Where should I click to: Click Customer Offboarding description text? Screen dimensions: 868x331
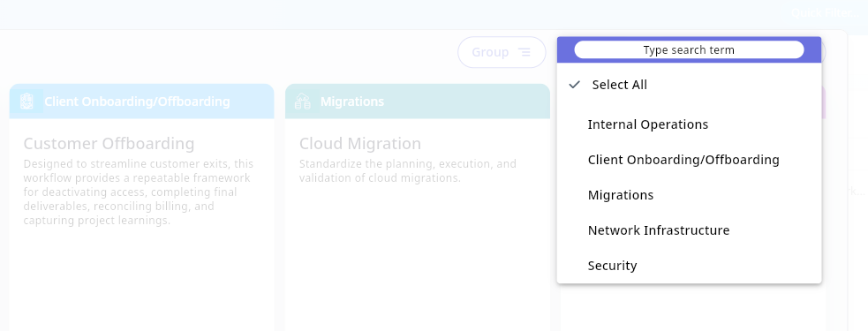(x=139, y=192)
